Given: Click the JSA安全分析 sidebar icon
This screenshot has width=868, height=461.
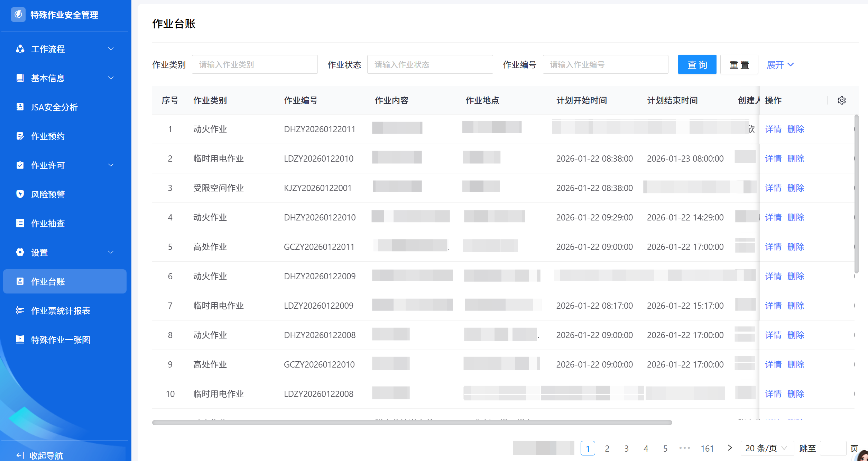Looking at the screenshot, I should (x=20, y=107).
